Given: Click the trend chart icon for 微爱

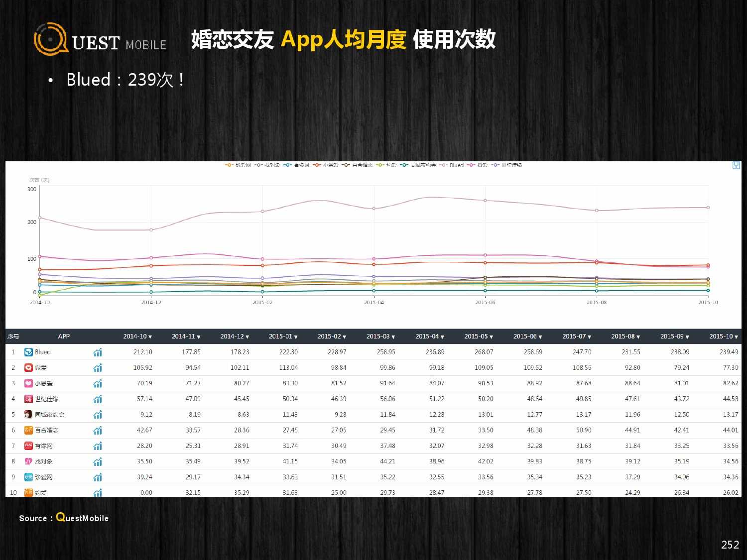Looking at the screenshot, I should pos(98,368).
